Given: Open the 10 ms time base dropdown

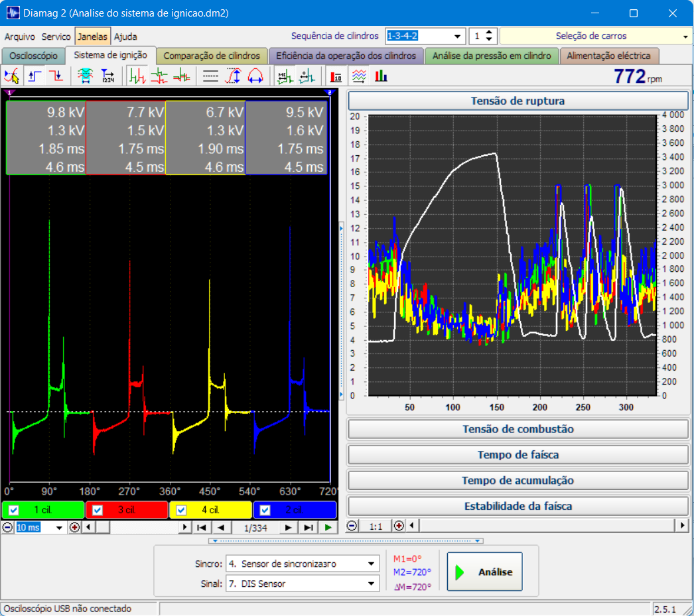Looking at the screenshot, I should pyautogui.click(x=59, y=528).
